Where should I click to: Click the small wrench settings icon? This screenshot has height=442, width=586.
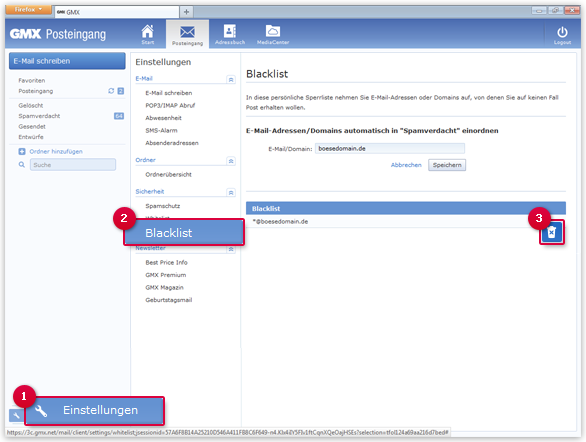coord(16,415)
